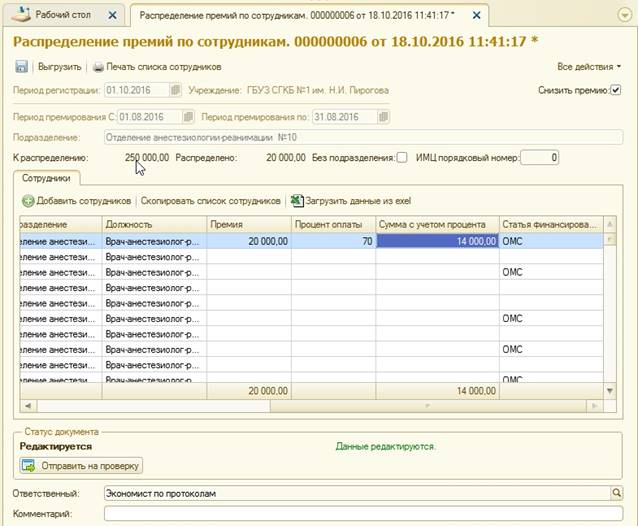Click the save diskette icon in toolbar
The width and height of the screenshot is (638, 526).
(22, 67)
